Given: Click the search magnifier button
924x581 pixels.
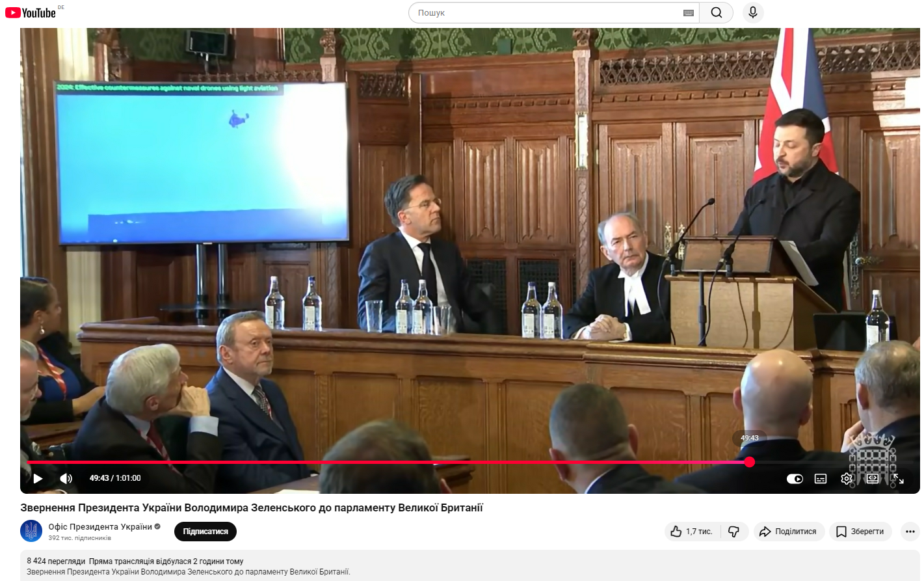Looking at the screenshot, I should coord(716,13).
